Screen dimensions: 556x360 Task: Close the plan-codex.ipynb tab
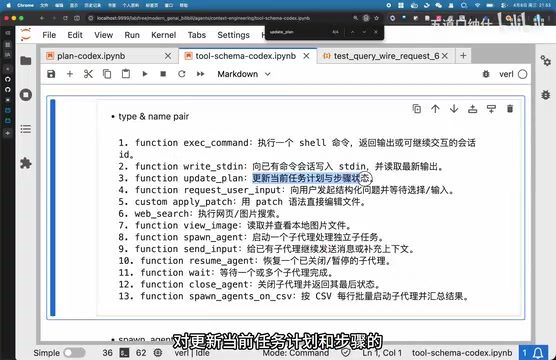tap(168, 56)
